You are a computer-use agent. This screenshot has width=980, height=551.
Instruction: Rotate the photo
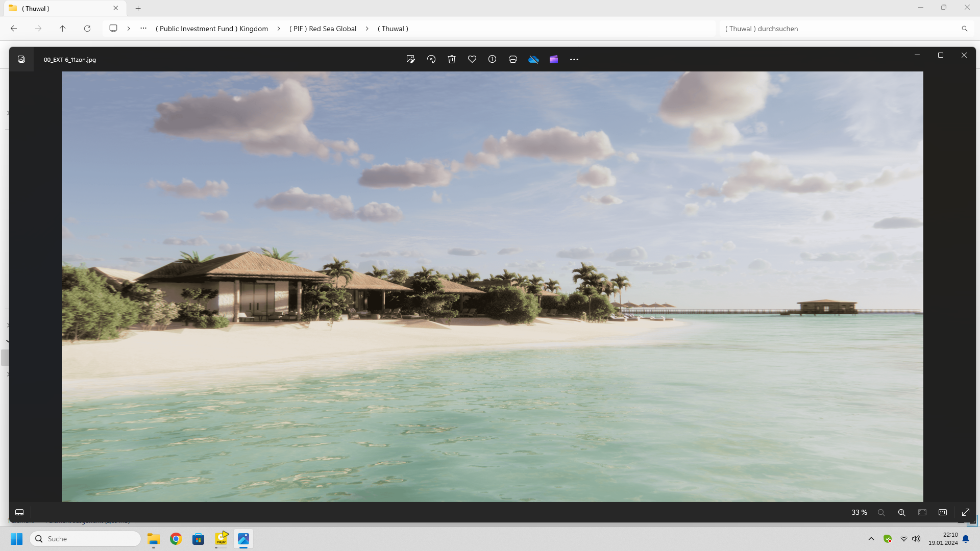coord(431,59)
